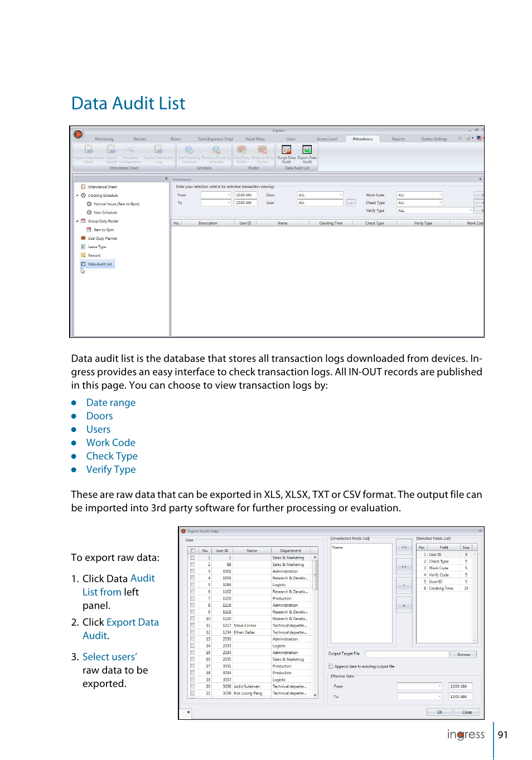The width and height of the screenshot is (532, 760).
Task: Click the << move field button
Action: pyautogui.click(x=404, y=548)
